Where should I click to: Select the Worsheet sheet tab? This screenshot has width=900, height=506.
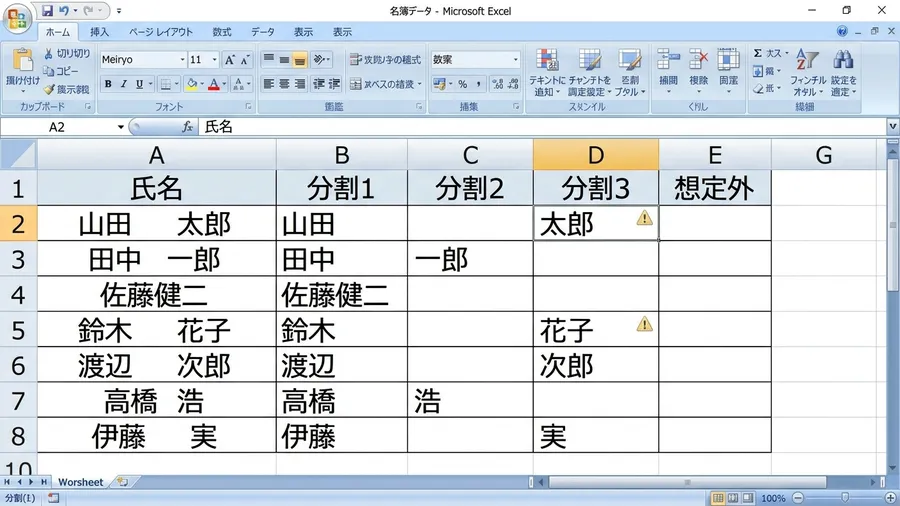tap(80, 482)
